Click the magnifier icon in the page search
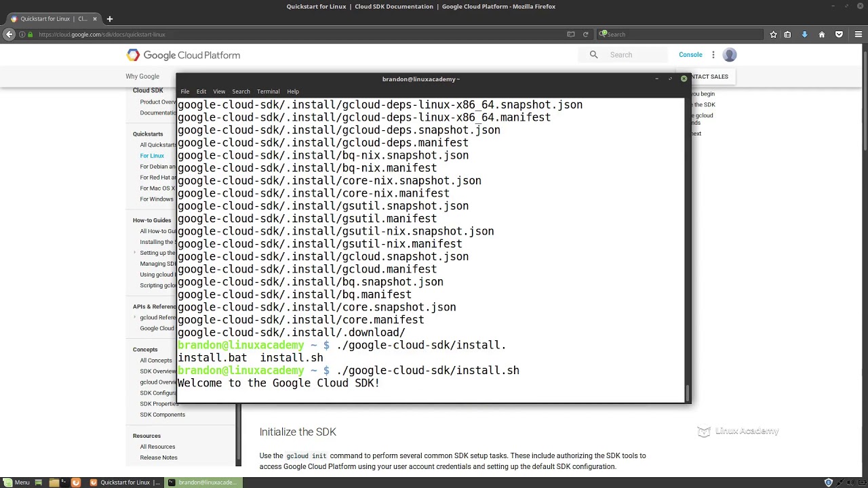The width and height of the screenshot is (868, 488). 593,55
